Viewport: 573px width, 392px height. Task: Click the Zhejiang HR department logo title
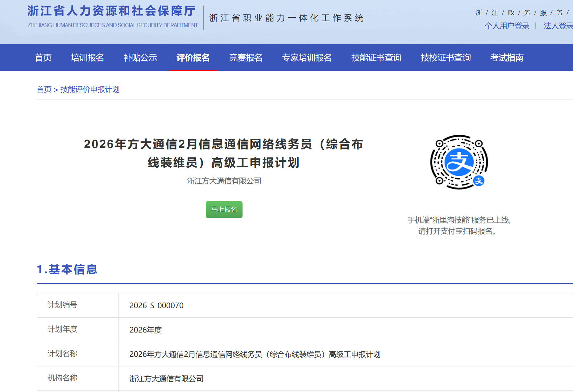112,11
